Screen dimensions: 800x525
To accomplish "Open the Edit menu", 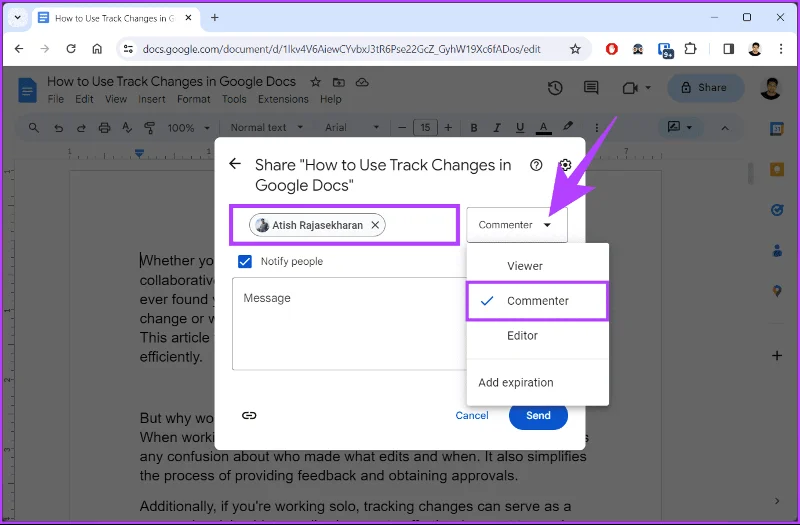I will pos(84,99).
